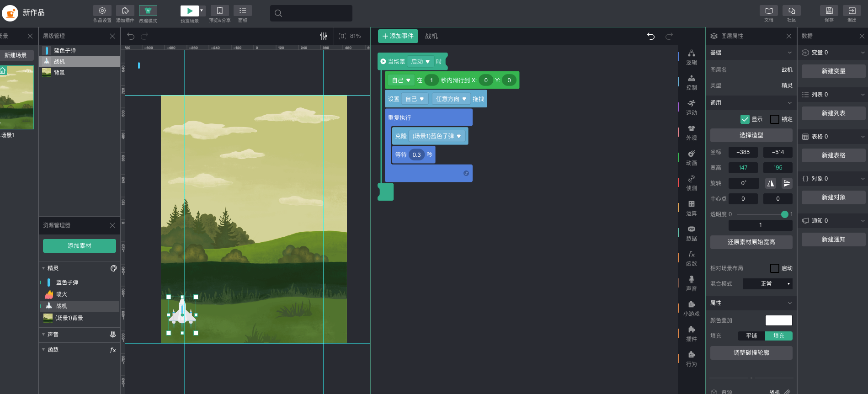Select 场景1 scene thumbnail
Screen dimensions: 868x394
(x=16, y=97)
